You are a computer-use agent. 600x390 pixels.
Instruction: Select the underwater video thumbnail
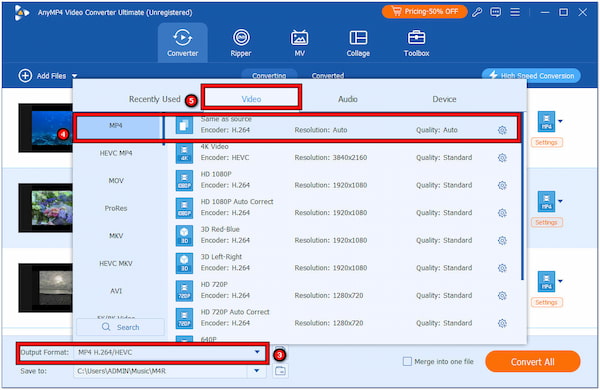[x=46, y=128]
